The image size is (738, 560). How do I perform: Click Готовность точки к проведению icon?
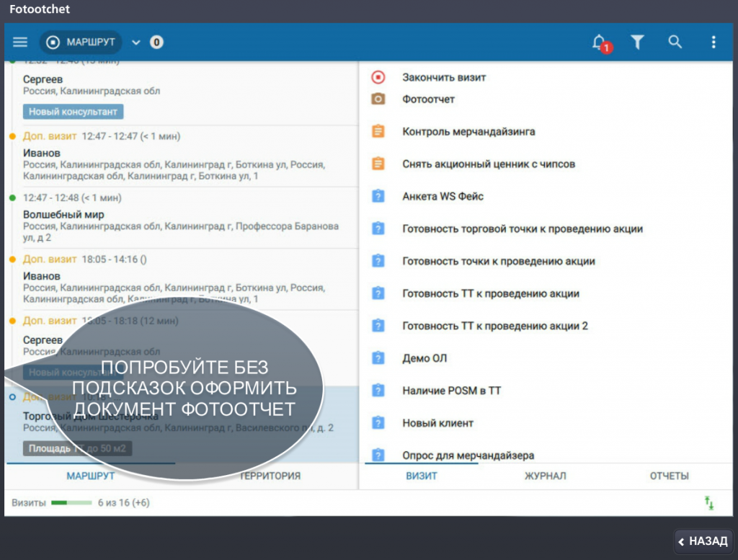[378, 261]
